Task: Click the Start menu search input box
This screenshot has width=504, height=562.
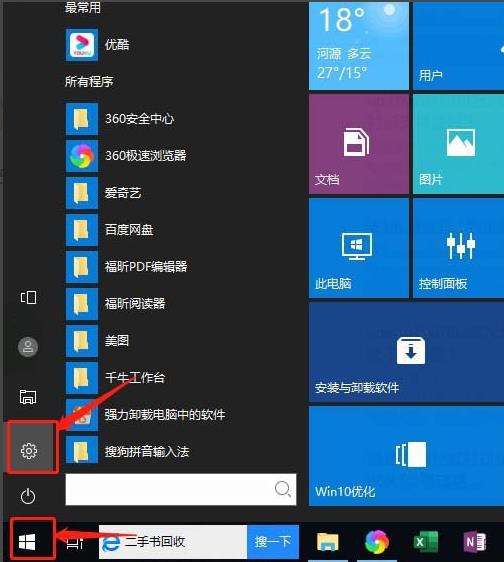Action: tap(181, 489)
